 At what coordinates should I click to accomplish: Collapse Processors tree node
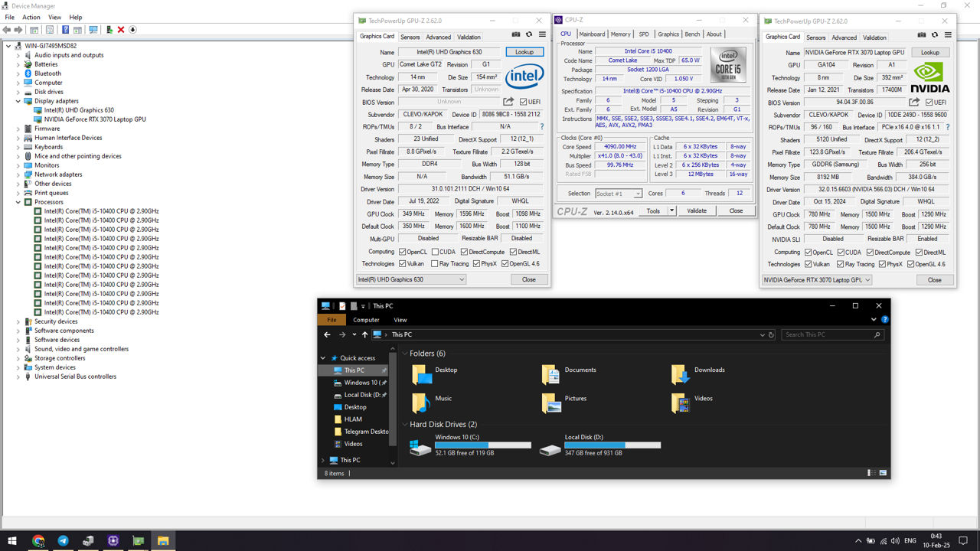pyautogui.click(x=18, y=202)
